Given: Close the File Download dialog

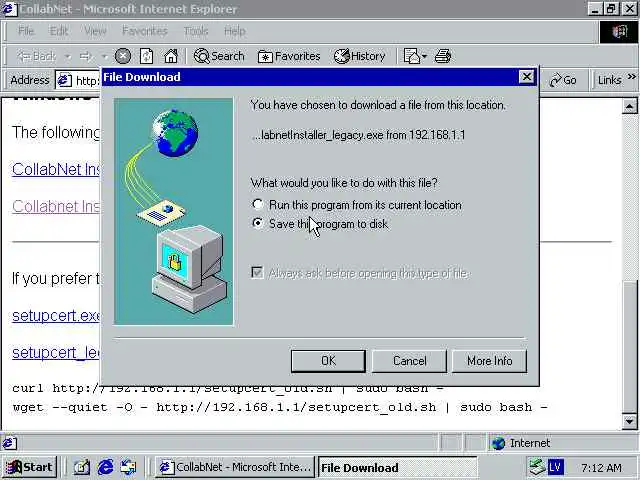Looking at the screenshot, I should click(x=527, y=77).
